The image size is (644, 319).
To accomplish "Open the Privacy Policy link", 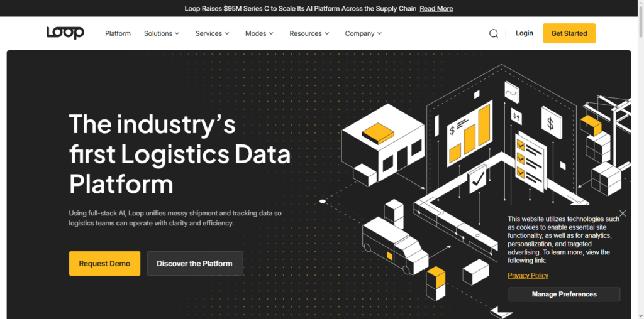I will pos(528,276).
